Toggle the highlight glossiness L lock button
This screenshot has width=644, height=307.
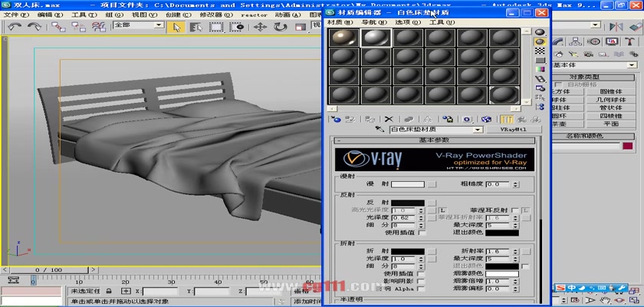point(443,210)
